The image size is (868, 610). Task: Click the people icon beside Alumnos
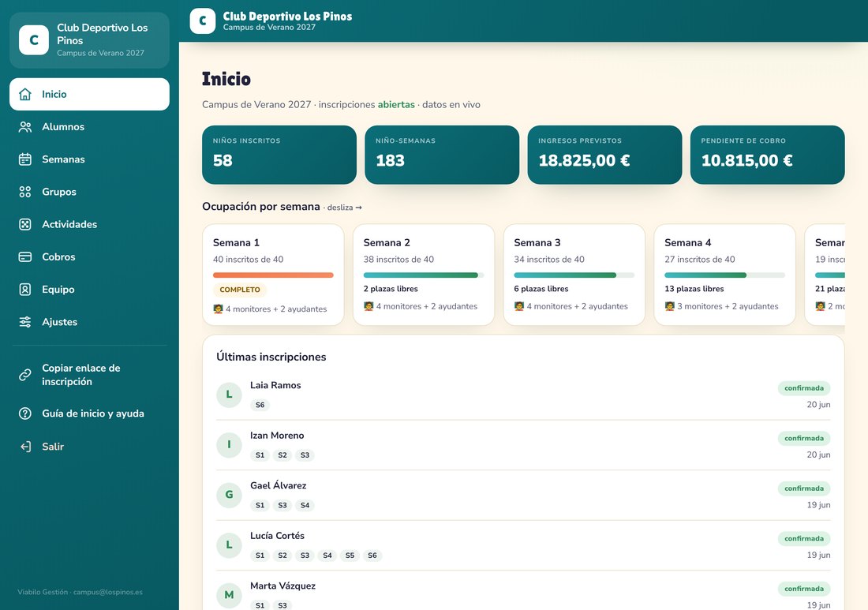[25, 127]
